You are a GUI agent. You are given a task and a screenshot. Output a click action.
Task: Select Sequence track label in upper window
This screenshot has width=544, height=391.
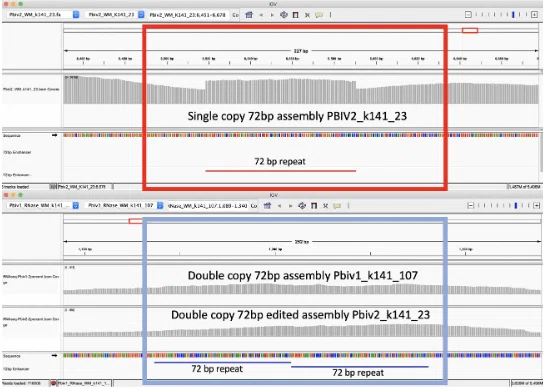click(12, 136)
